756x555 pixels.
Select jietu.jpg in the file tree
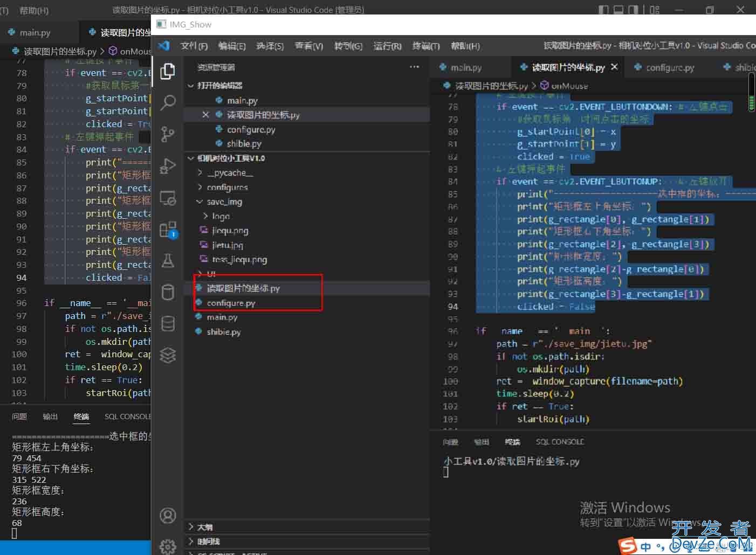click(x=228, y=245)
